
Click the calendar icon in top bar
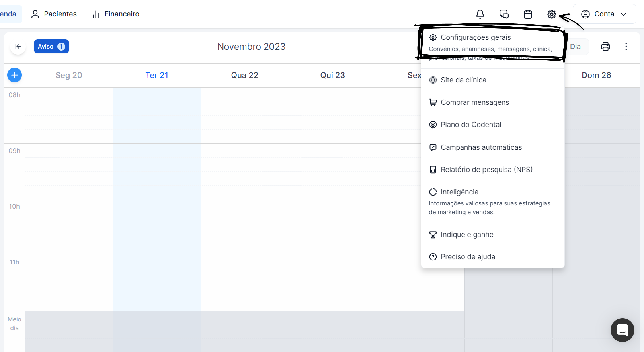(528, 14)
